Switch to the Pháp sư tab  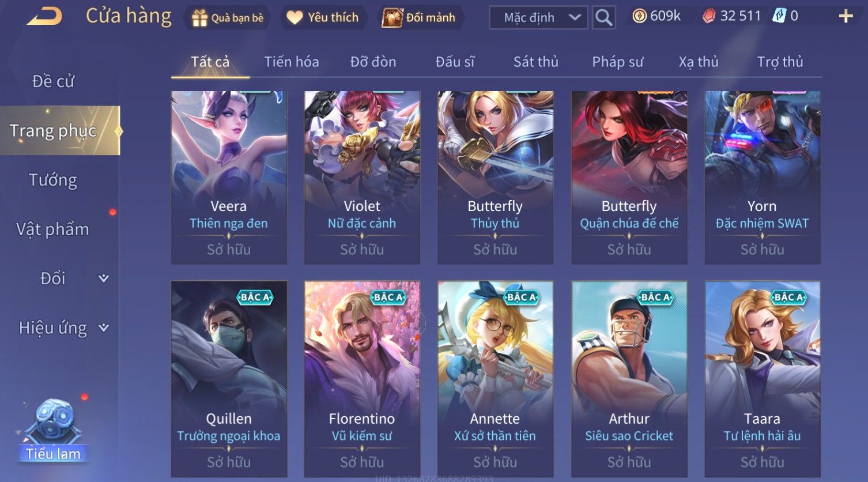point(617,62)
